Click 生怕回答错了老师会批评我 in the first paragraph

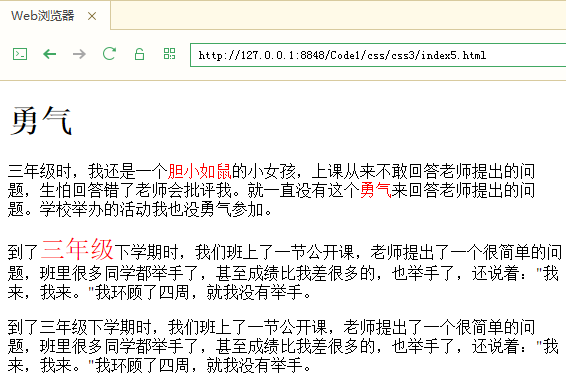point(135,190)
